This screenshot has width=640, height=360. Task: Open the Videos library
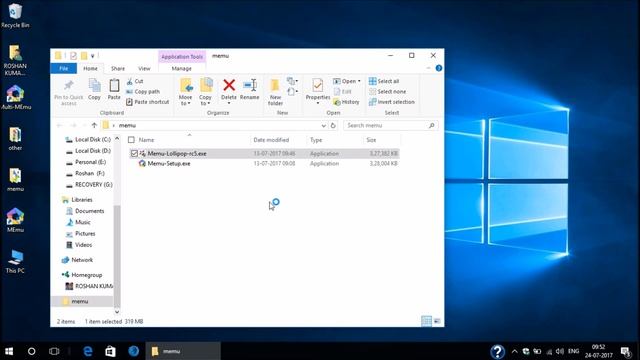pyautogui.click(x=79, y=245)
